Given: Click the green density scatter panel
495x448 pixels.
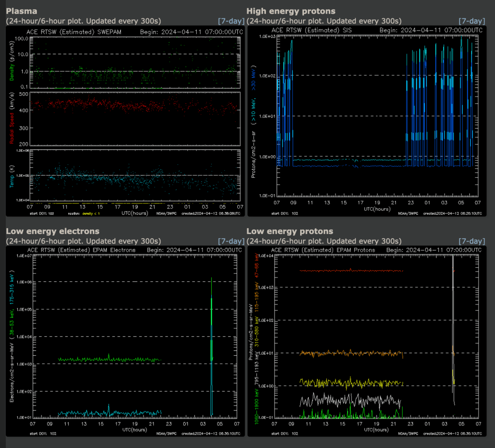Looking at the screenshot, I should point(135,62).
